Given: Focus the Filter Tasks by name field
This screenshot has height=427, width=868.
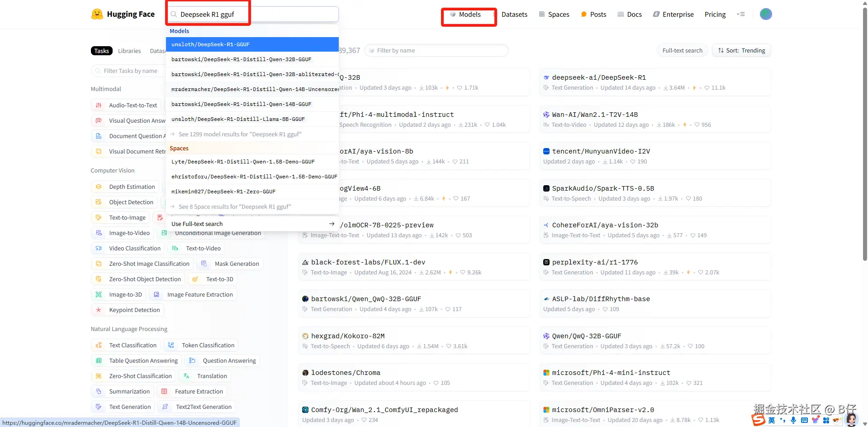Looking at the screenshot, I should coord(128,71).
